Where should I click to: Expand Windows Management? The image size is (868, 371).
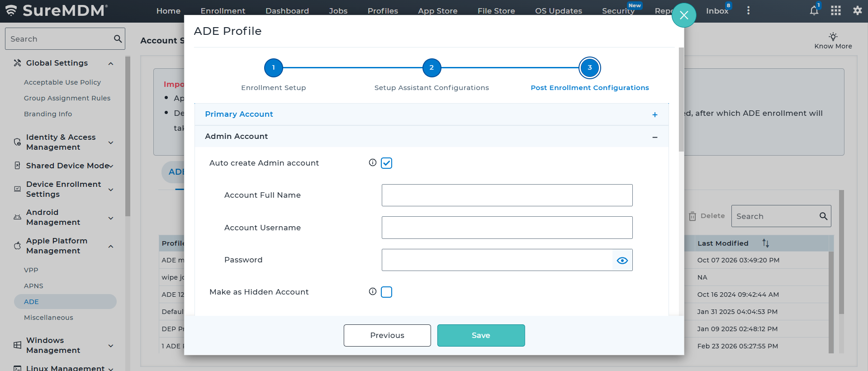point(111,346)
